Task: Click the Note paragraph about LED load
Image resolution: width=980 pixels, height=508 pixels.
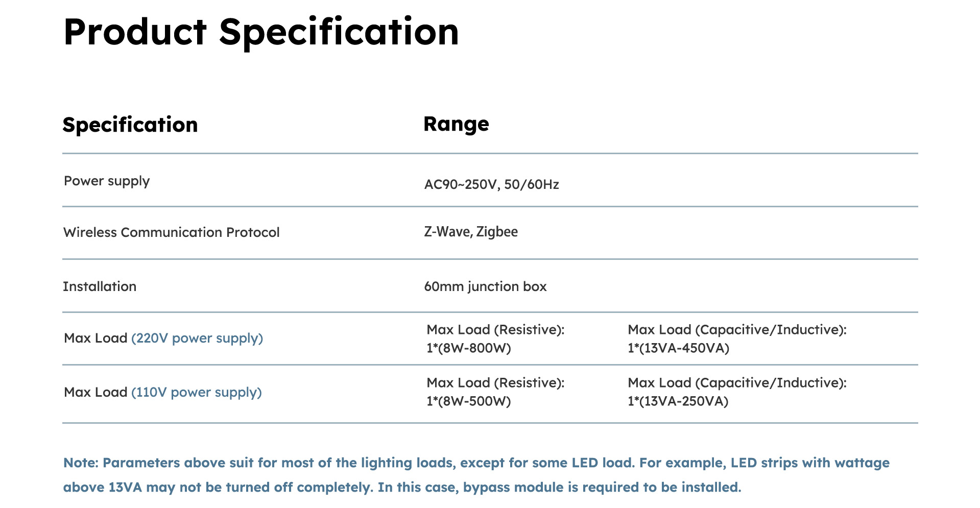Action: (x=476, y=475)
